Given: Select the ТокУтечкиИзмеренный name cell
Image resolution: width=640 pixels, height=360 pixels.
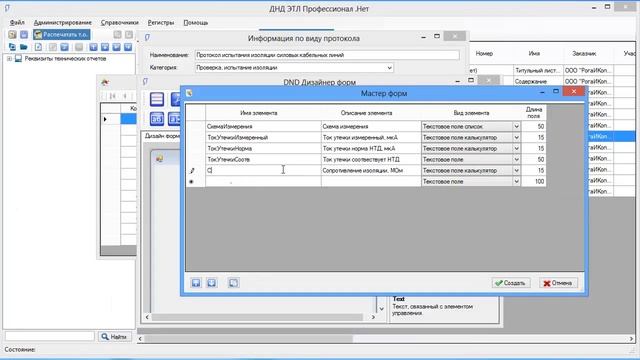Looking at the screenshot, I should point(263,138).
